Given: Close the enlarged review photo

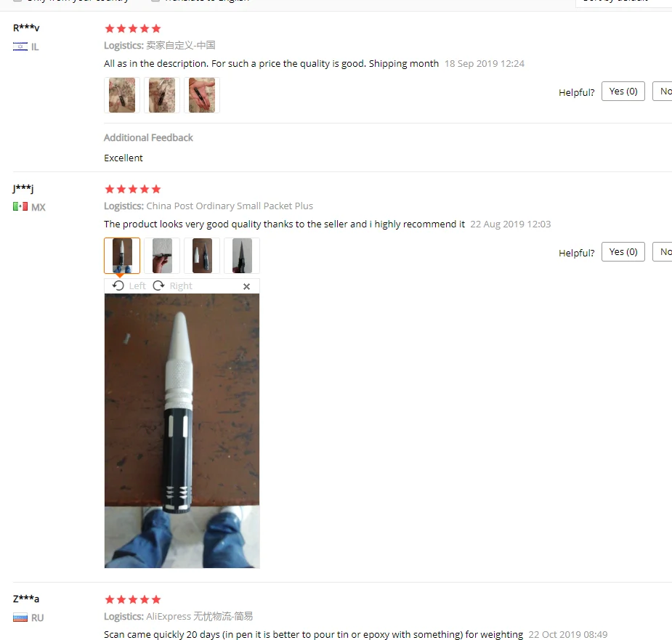Looking at the screenshot, I should (x=246, y=286).
